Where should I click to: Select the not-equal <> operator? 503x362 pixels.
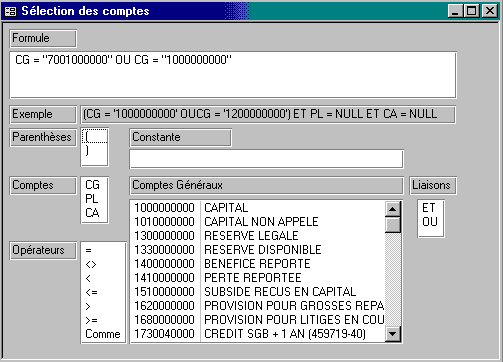[103, 264]
